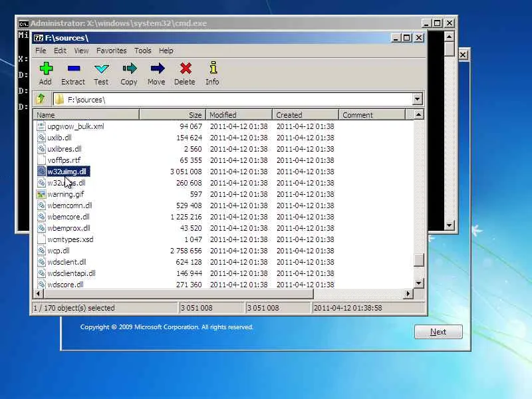Click the voffips.rtf document icon

point(41,160)
